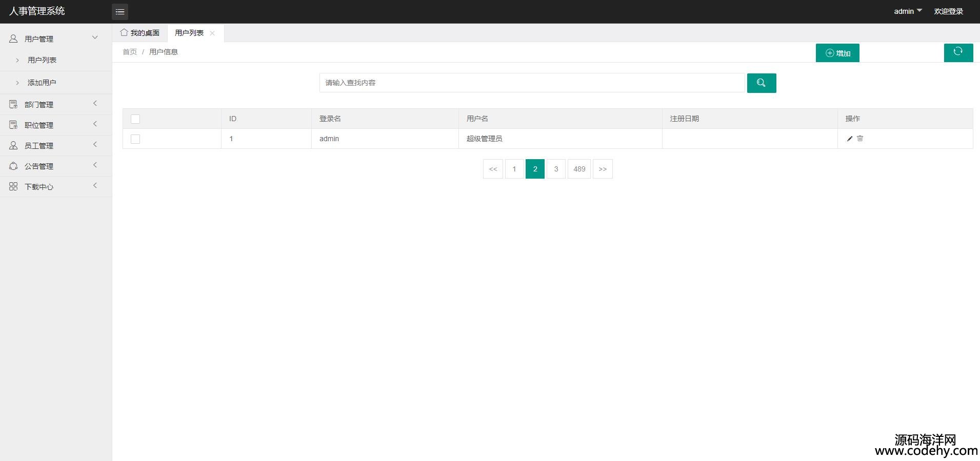Jump to last page 489
The width and height of the screenshot is (980, 461).
click(x=579, y=169)
